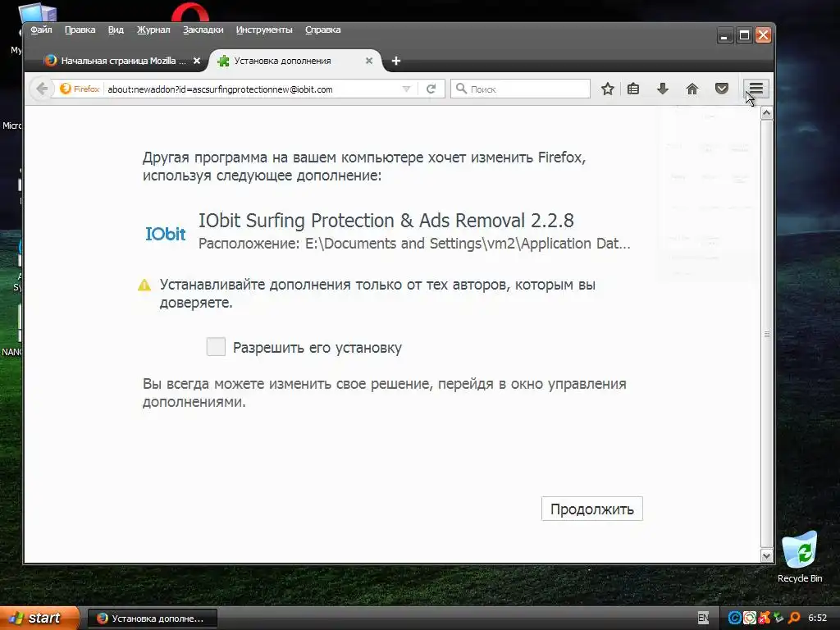Enable the Разрешить его установку checkbox
Screen dimensions: 840x630
pos(216,347)
